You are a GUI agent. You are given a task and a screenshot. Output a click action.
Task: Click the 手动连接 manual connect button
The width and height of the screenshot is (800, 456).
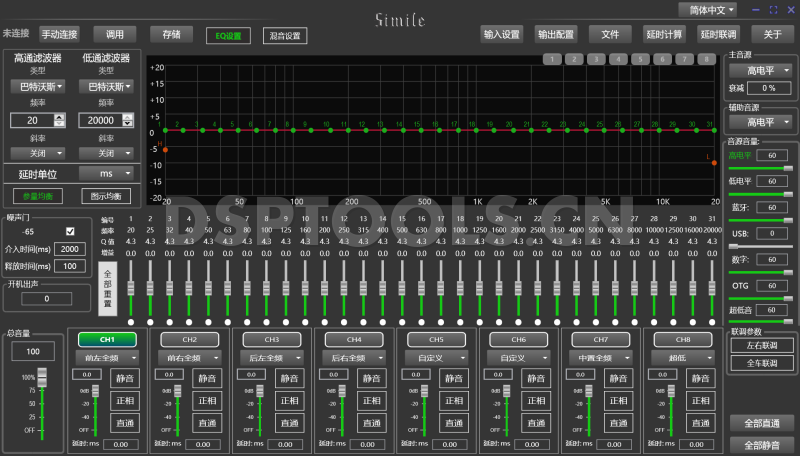point(59,34)
